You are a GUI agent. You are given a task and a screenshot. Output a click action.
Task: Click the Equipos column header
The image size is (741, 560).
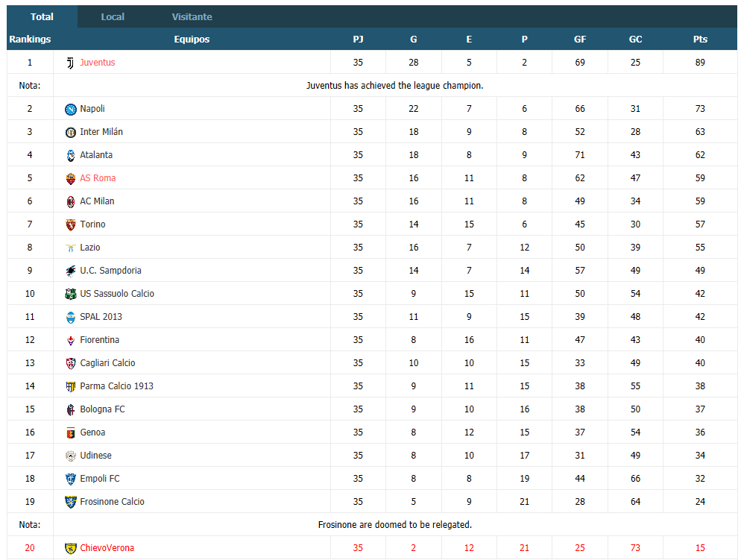[x=192, y=40]
